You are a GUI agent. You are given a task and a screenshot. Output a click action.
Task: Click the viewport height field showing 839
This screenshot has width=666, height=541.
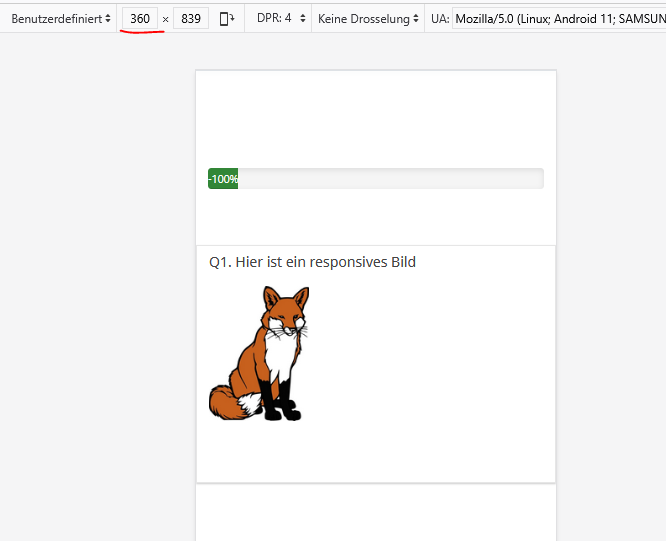coord(191,18)
